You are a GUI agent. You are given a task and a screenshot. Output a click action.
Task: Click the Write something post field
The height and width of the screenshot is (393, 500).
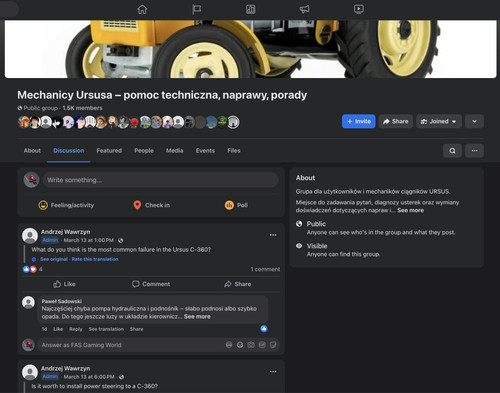161,180
